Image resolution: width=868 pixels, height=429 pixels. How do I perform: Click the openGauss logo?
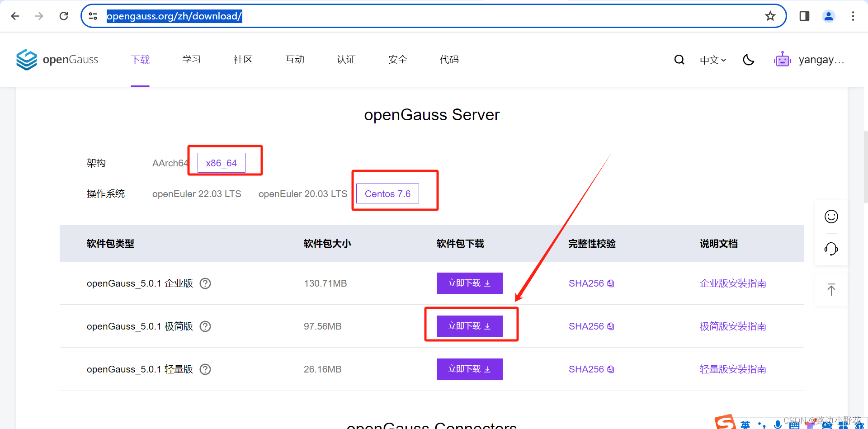tap(57, 60)
